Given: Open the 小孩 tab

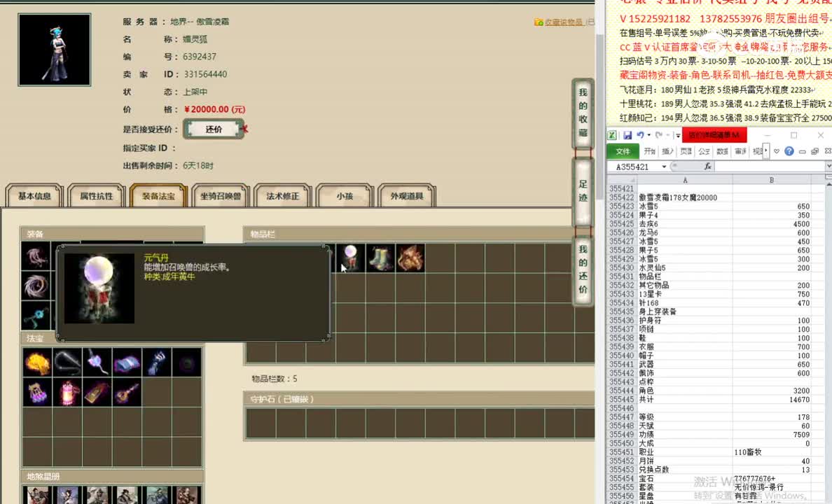Looking at the screenshot, I should (345, 196).
